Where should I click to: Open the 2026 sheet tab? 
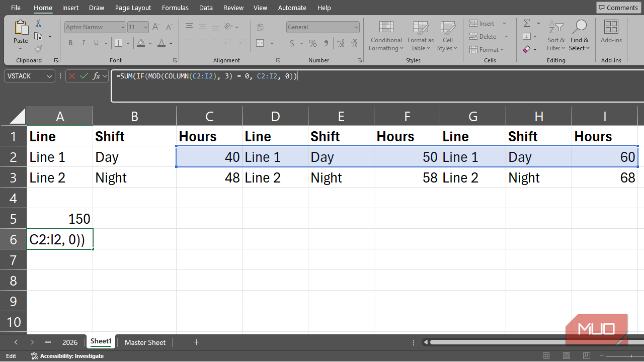pos(70,342)
